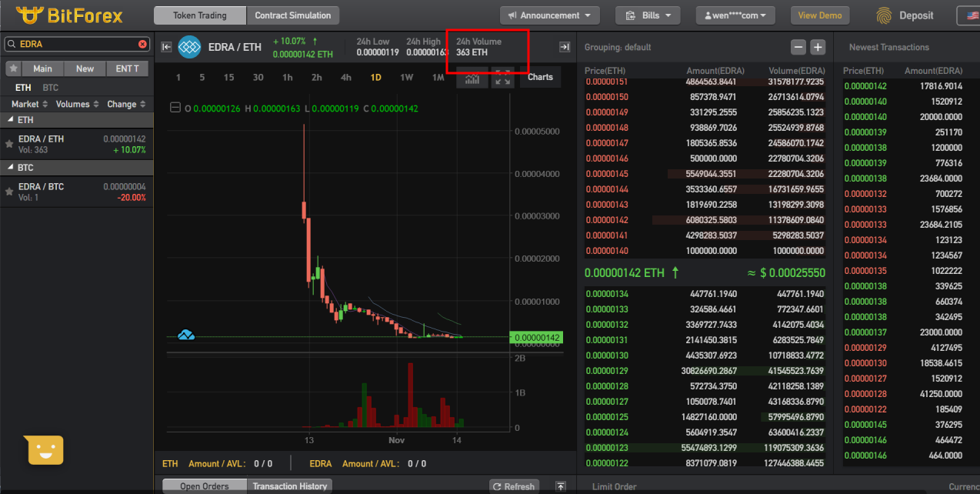
Task: Sort the list by Change
Action: [126, 104]
